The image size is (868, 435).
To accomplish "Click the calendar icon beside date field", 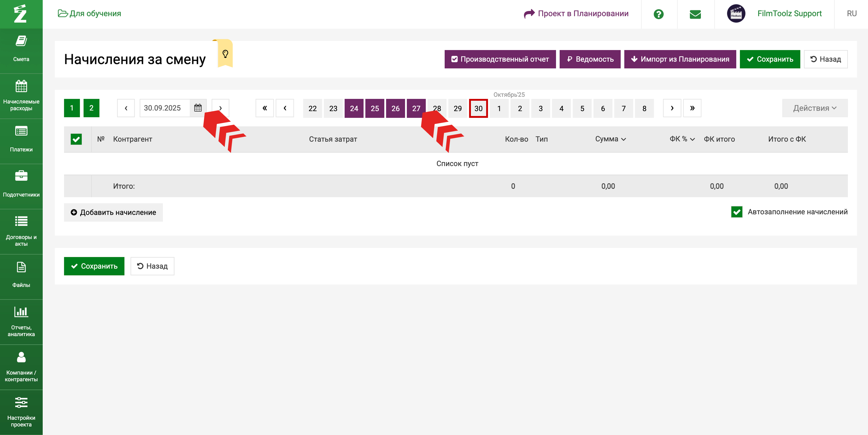I will tap(198, 108).
